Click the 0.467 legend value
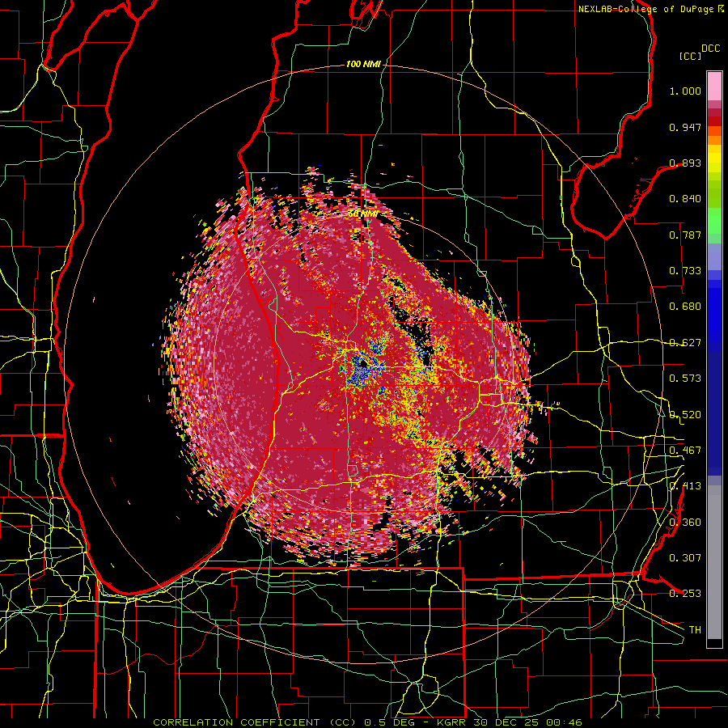 (685, 451)
